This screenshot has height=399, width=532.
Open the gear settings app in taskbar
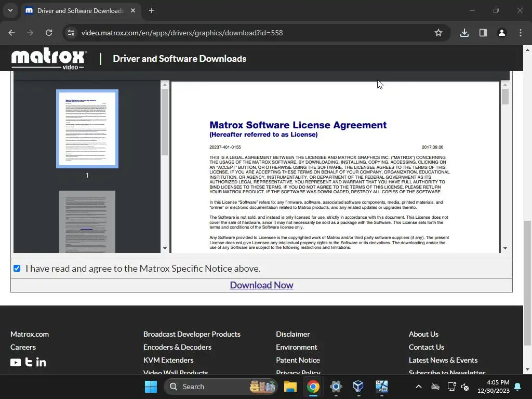tap(336, 387)
